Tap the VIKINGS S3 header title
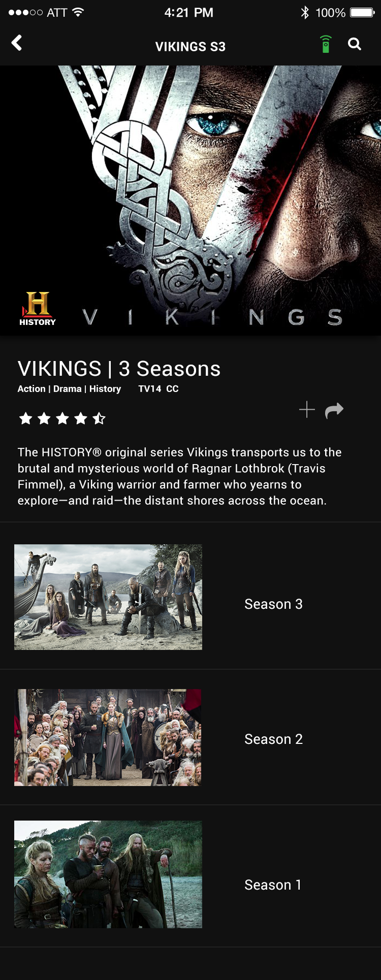Image resolution: width=381 pixels, height=980 pixels. tap(190, 47)
